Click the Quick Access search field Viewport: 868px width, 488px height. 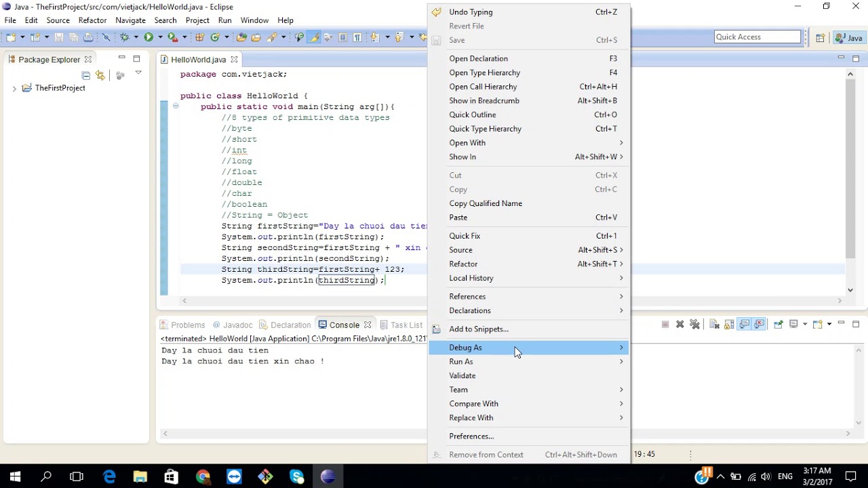757,37
